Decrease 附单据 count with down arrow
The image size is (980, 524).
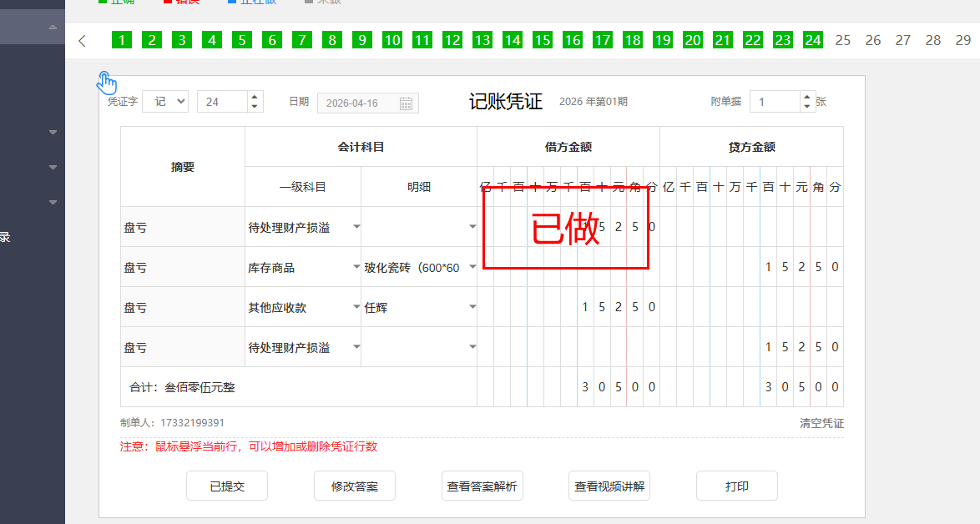tap(806, 107)
